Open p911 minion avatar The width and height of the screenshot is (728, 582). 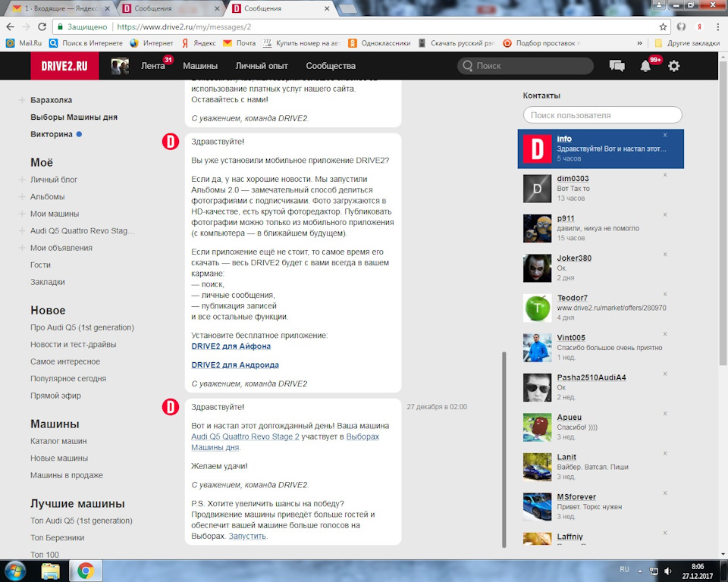pyautogui.click(x=537, y=228)
